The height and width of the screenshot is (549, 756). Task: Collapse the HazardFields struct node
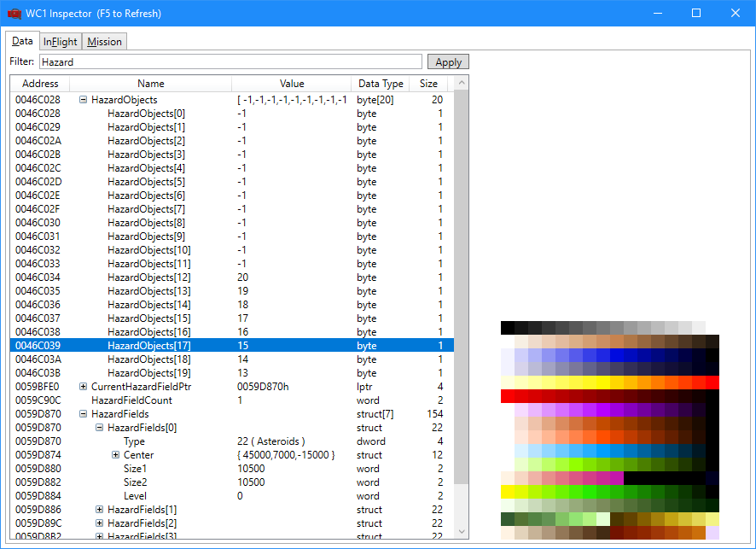pyautogui.click(x=84, y=414)
